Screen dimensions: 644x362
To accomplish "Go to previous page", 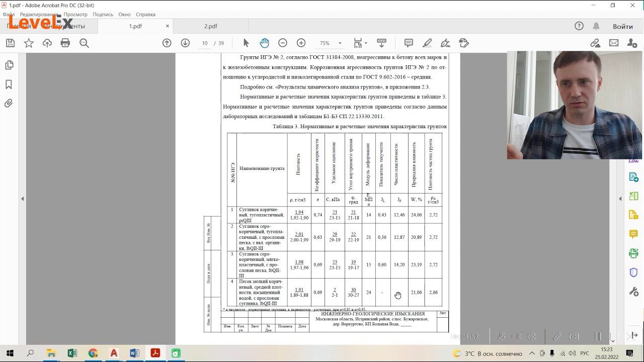I will 167,43.
